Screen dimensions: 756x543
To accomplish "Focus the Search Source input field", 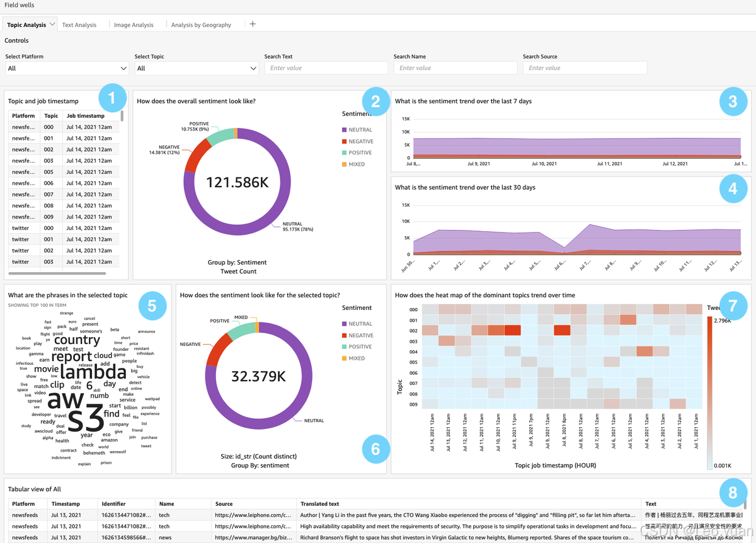I will click(585, 68).
